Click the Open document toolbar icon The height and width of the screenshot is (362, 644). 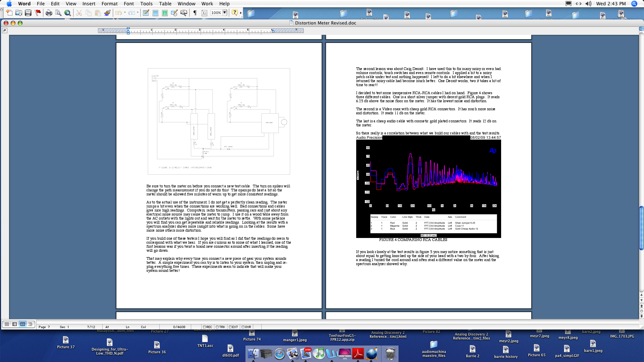coord(18,13)
